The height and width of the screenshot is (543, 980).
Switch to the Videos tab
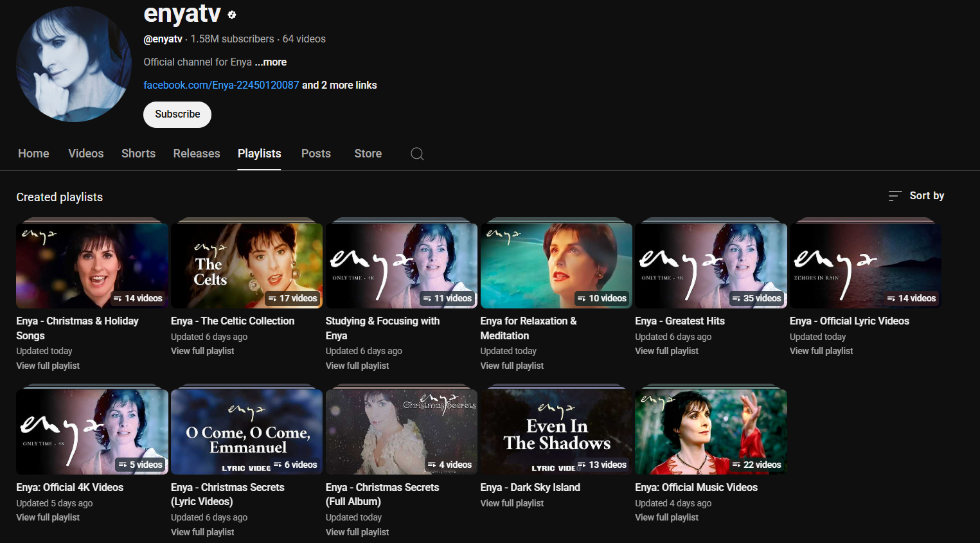tap(86, 154)
